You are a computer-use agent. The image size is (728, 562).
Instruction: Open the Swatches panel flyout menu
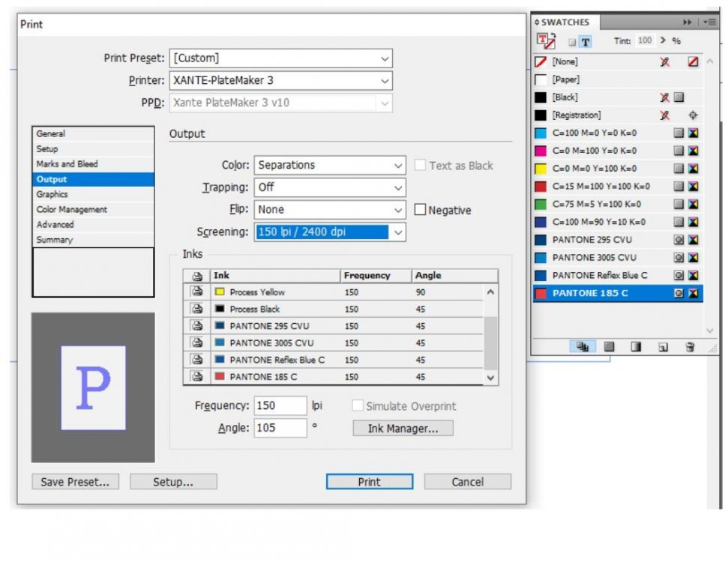(x=710, y=22)
